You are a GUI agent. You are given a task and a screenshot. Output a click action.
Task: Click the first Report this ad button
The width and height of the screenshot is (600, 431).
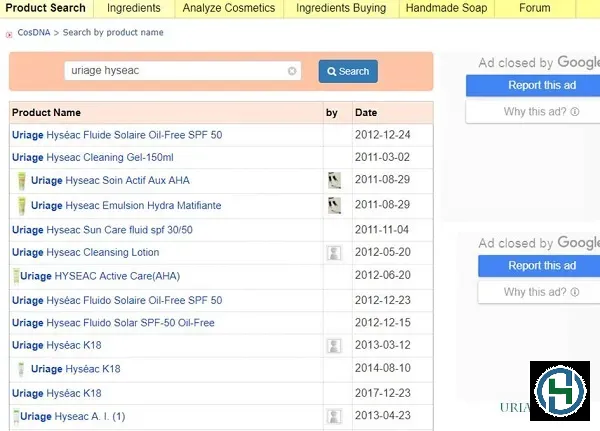pos(533,85)
